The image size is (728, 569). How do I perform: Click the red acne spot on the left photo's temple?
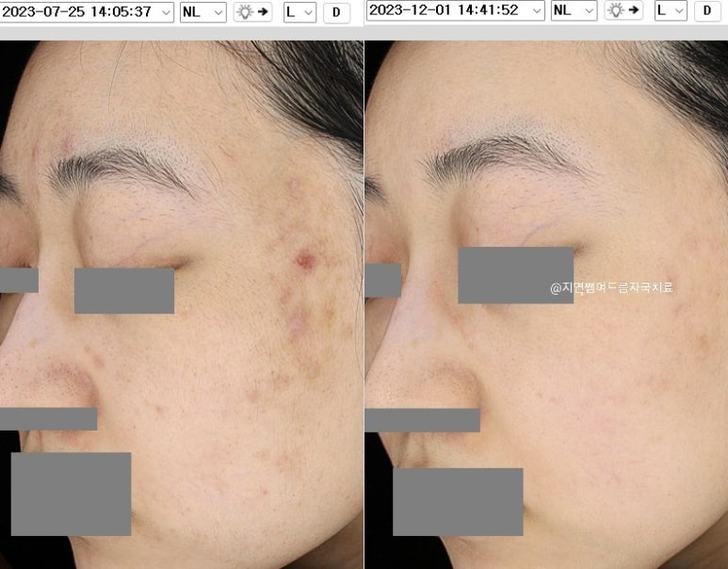pos(304,261)
